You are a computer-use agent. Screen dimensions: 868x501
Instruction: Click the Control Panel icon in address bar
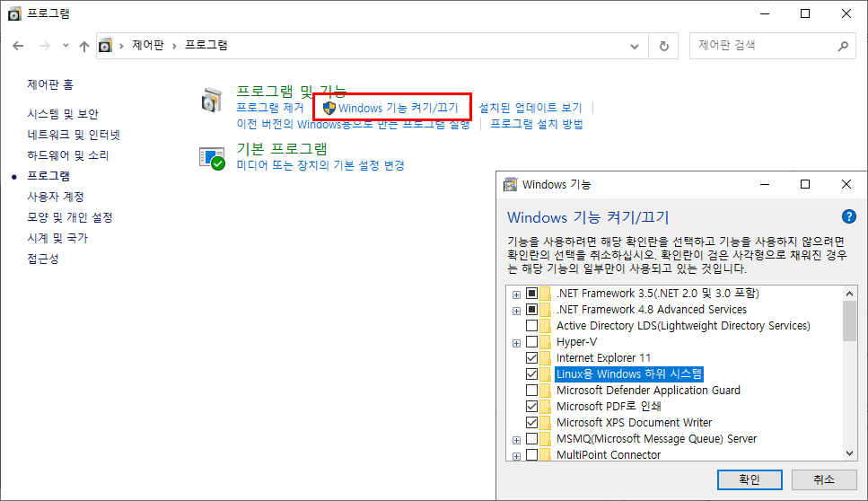pos(105,46)
